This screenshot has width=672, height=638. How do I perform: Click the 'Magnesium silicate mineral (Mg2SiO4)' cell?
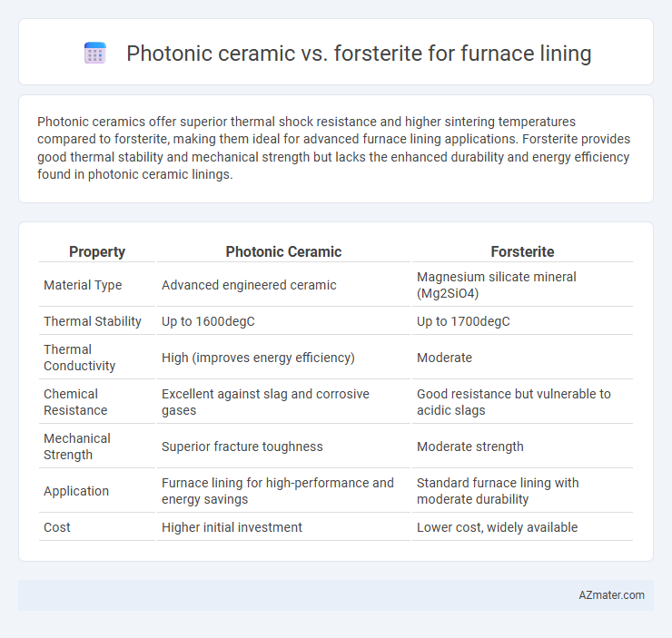497,285
